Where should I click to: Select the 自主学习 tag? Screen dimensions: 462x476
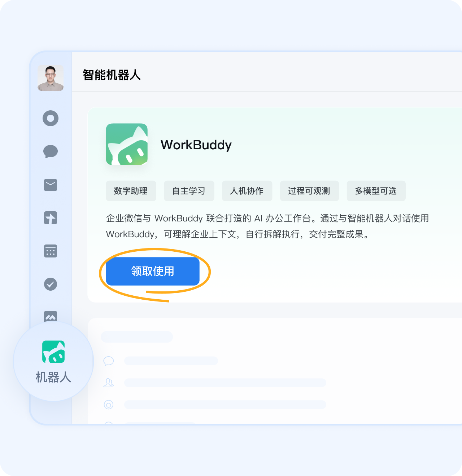pyautogui.click(x=189, y=191)
